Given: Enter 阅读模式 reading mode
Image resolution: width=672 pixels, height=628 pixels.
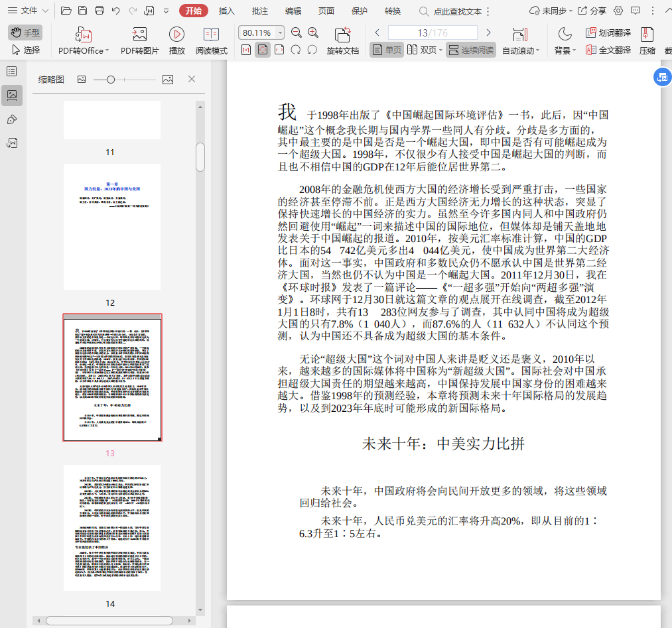Looking at the screenshot, I should point(212,40).
